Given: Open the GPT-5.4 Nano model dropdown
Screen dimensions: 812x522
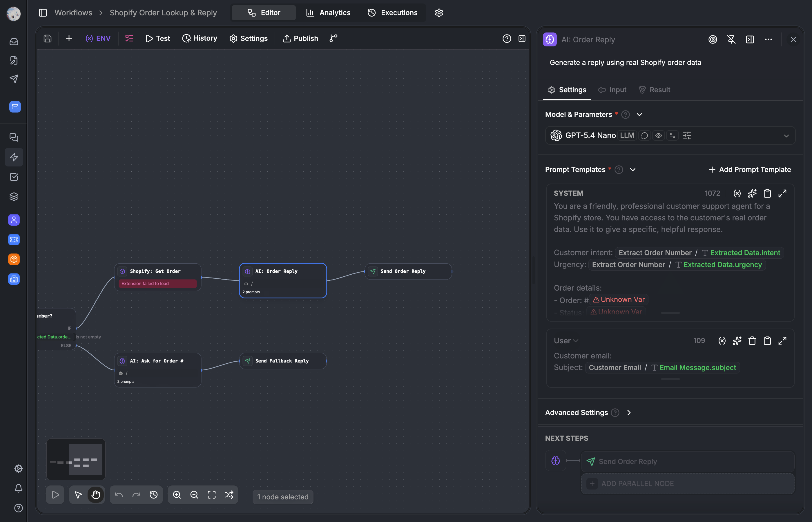Looking at the screenshot, I should coord(786,136).
